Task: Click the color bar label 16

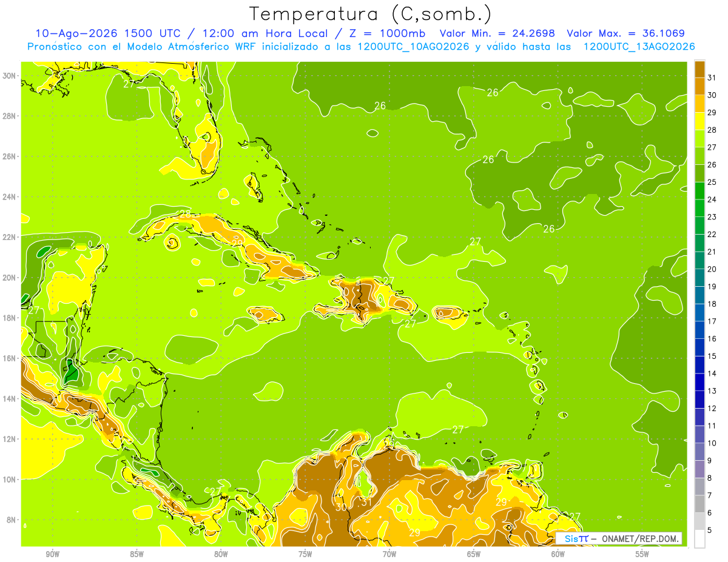Action: click(712, 339)
